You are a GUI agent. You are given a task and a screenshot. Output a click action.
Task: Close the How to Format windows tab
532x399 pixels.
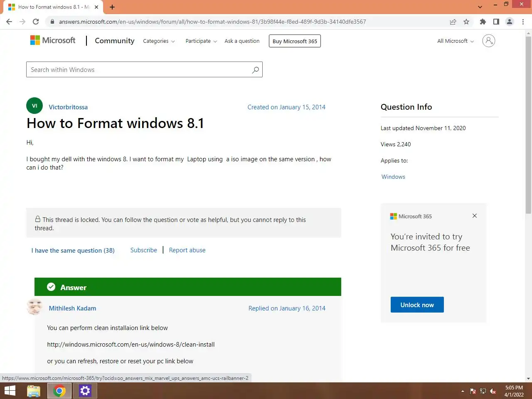(x=96, y=7)
